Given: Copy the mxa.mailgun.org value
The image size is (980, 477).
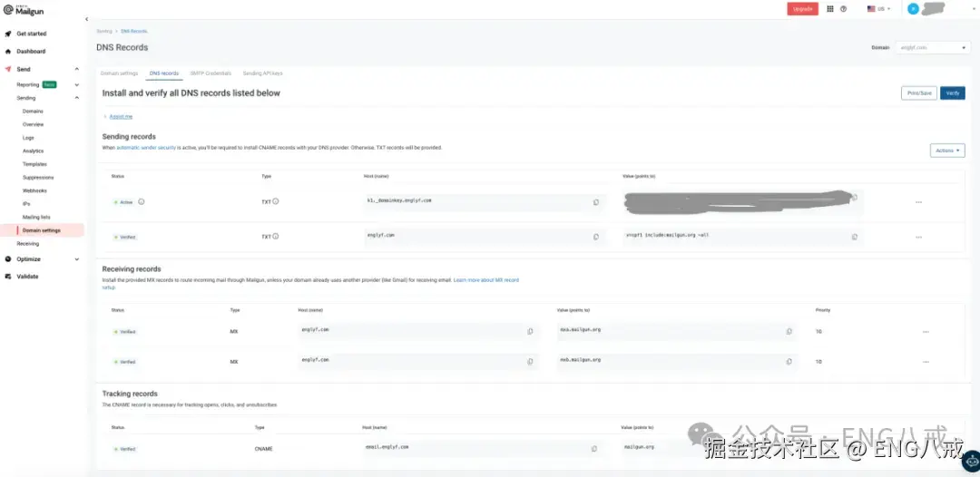Looking at the screenshot, I should point(789,332).
